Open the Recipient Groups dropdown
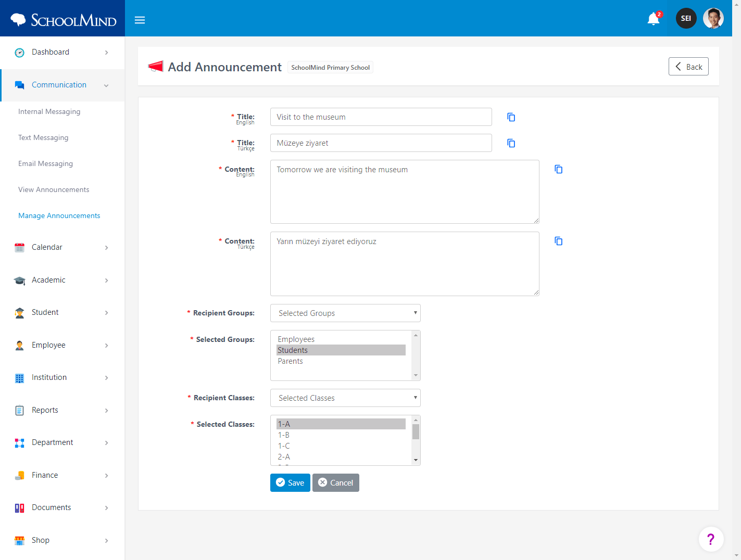Image resolution: width=741 pixels, height=560 pixels. tap(345, 313)
